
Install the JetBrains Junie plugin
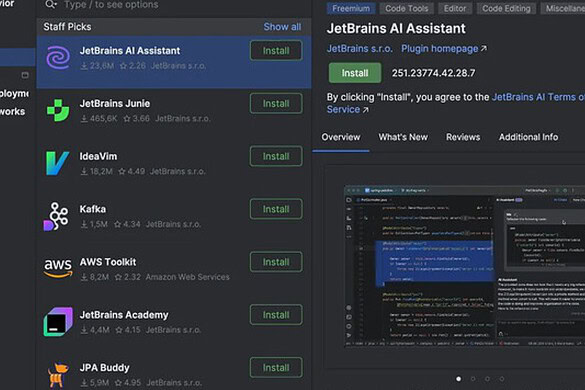point(276,103)
